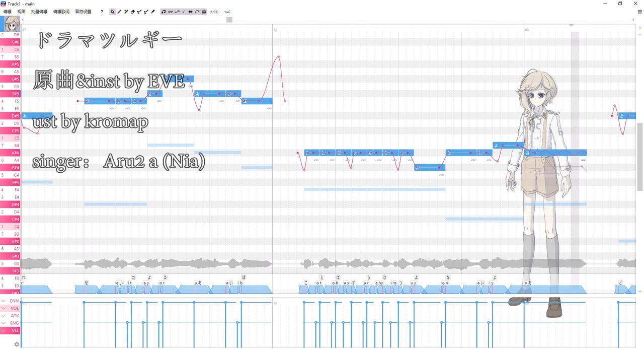The image size is (644, 349).
Task: Play the C4 piano key
Action: point(10,227)
